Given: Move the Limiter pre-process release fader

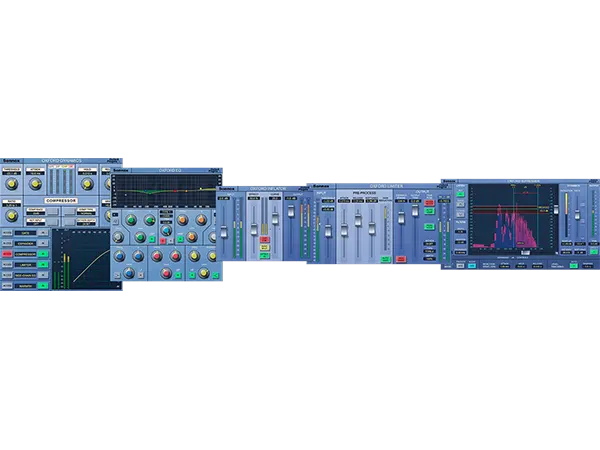Looking at the screenshot, I should coord(358,220).
